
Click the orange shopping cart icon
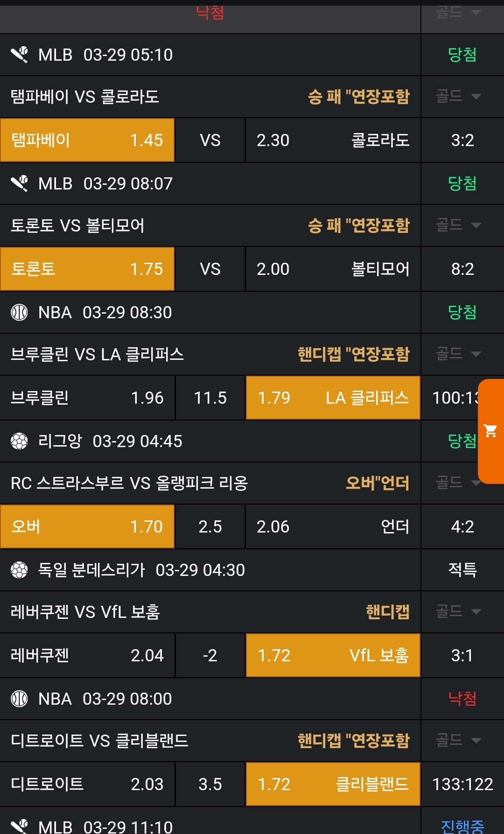pyautogui.click(x=490, y=431)
